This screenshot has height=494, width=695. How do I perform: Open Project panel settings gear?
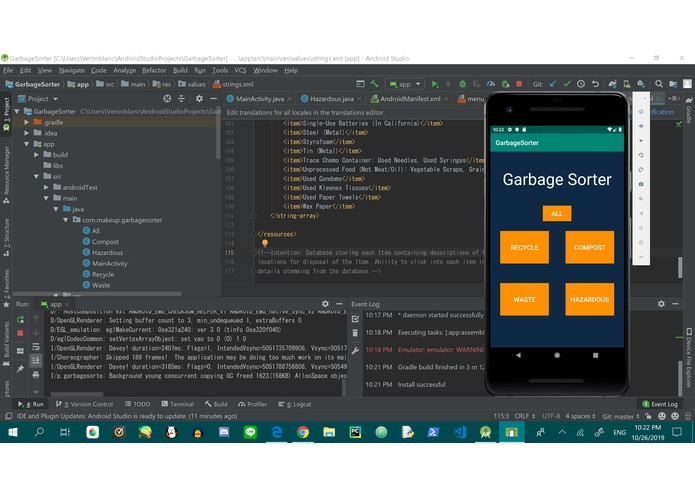[199, 98]
